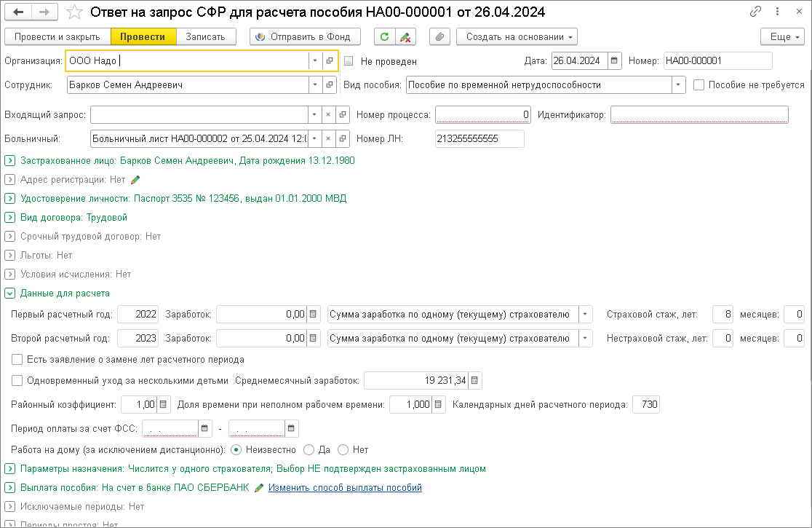The height and width of the screenshot is (528, 812).
Task: Open calculator for 2022 Заработок
Action: pos(313,315)
